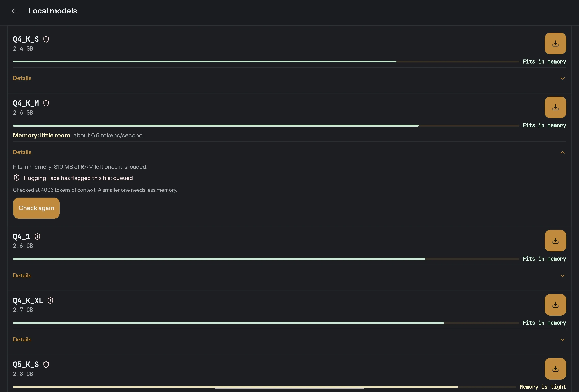The image size is (579, 392).
Task: Click the Q4_1 model name
Action: click(22, 236)
